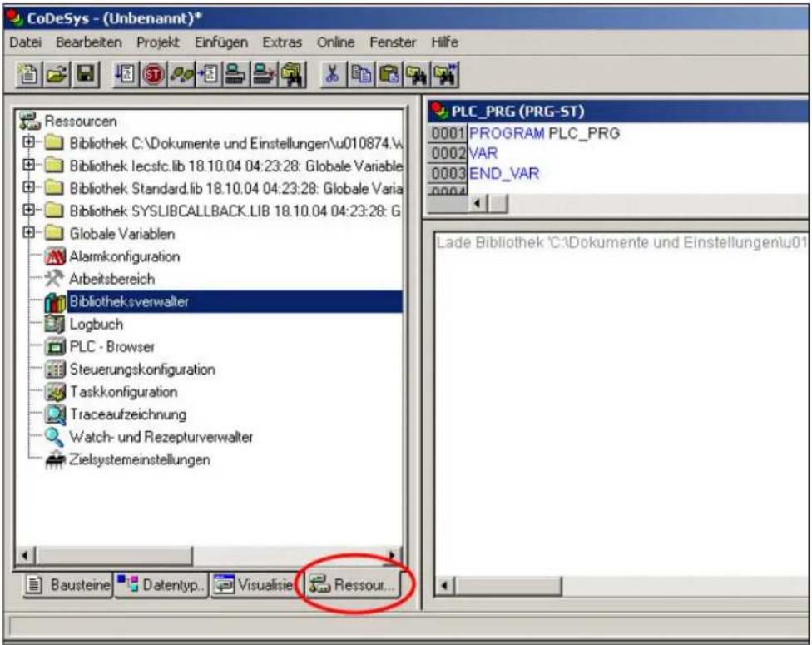Viewport: 812px width, 645px height.
Task: Select Taskkonfiguration label in tree
Action: tap(124, 392)
